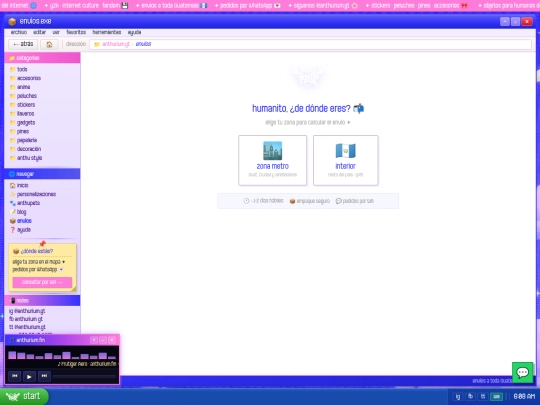Skip to previous track in anthurium.fm
The height and width of the screenshot is (405, 540).
(14, 376)
